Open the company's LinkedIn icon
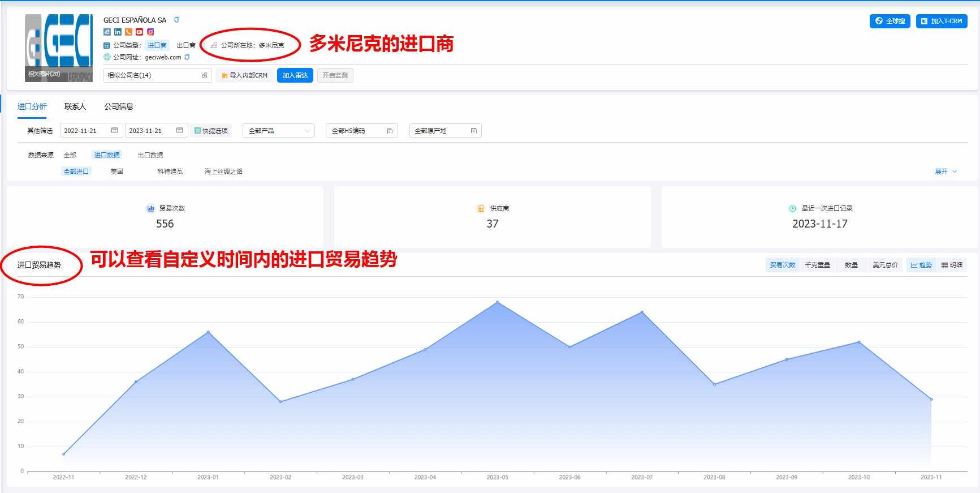 pyautogui.click(x=118, y=32)
